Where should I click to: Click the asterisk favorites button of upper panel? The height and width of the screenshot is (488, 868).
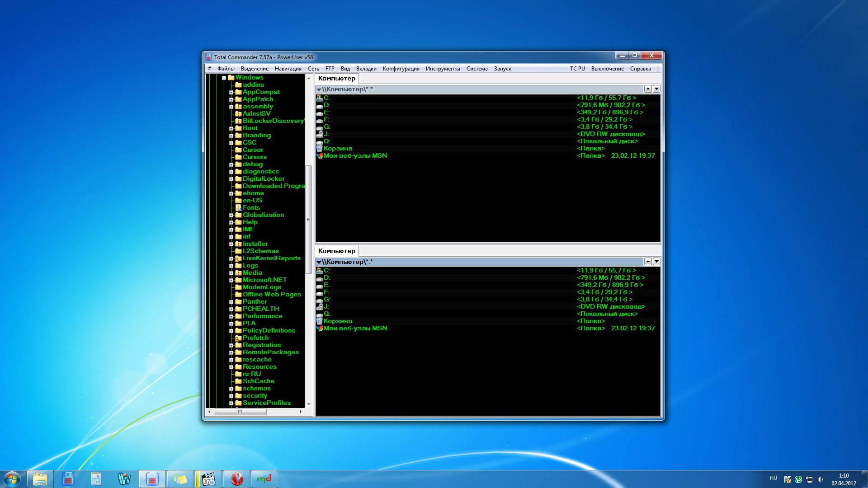[x=648, y=89]
